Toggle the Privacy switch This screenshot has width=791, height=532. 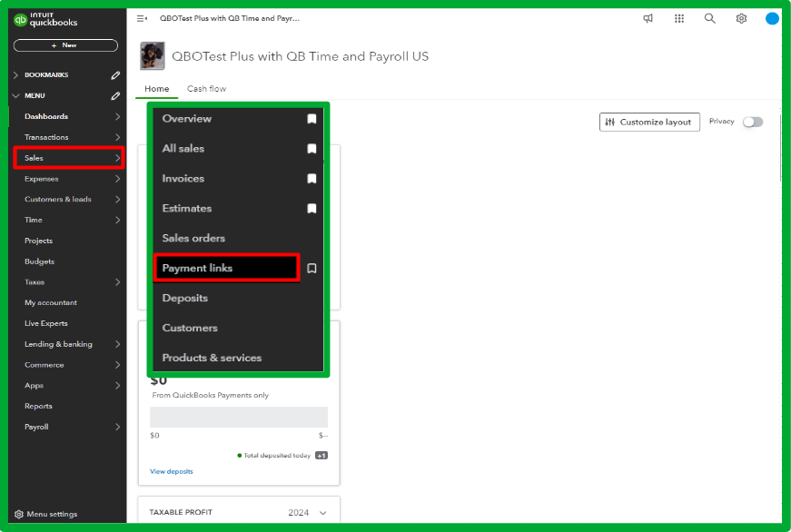[753, 122]
